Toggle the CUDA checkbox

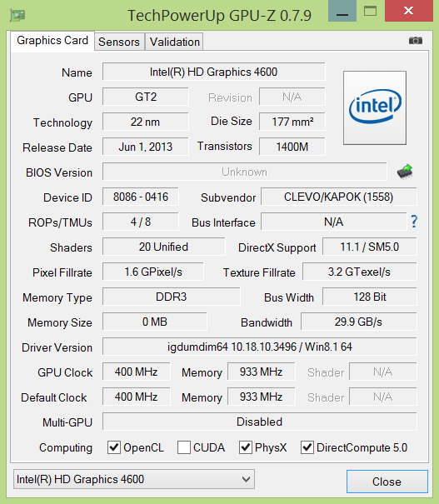pyautogui.click(x=184, y=447)
